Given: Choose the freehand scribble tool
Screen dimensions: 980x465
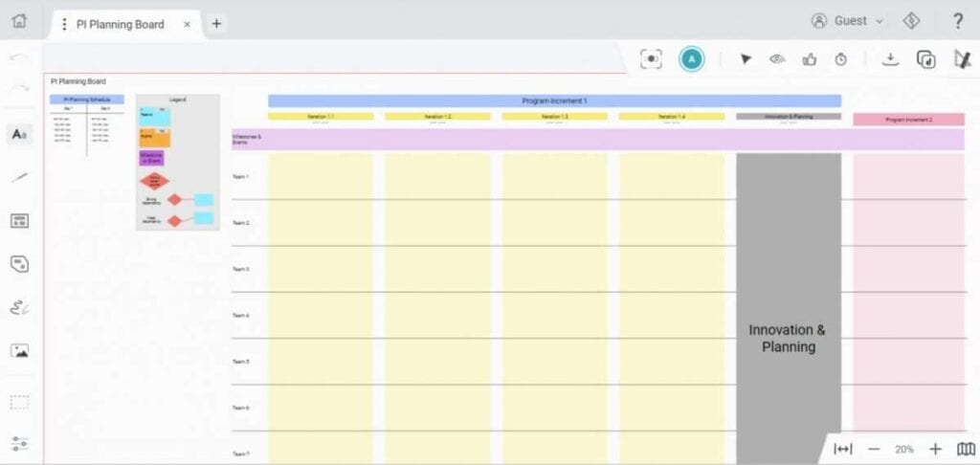Looking at the screenshot, I should tap(19, 307).
